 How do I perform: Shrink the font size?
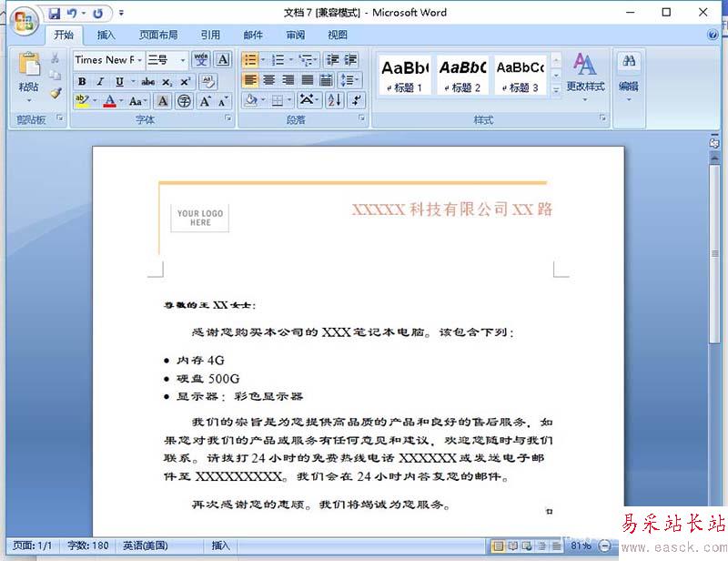[223, 101]
